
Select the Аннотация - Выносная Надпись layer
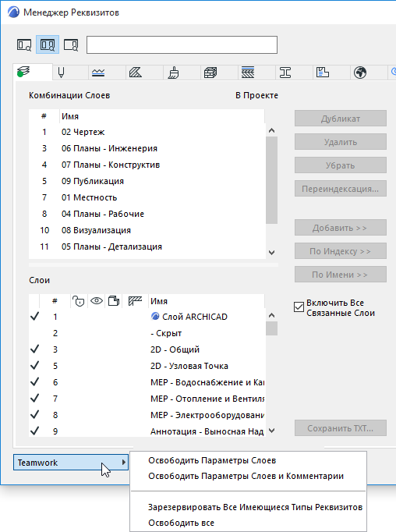coord(147,431)
